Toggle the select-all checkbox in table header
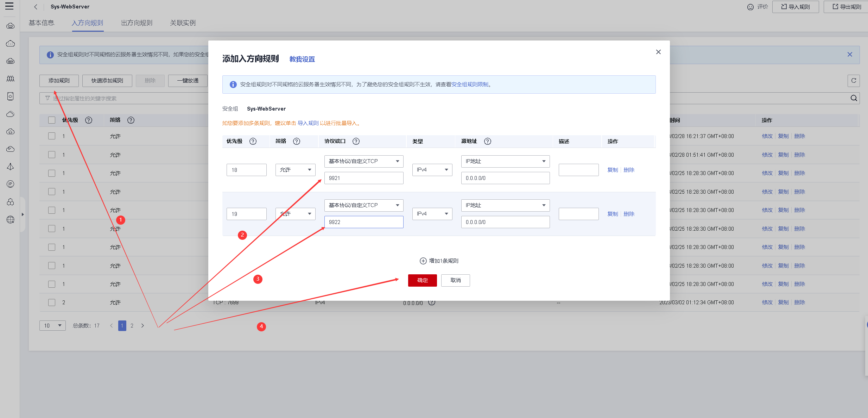This screenshot has height=418, width=868. 52,120
